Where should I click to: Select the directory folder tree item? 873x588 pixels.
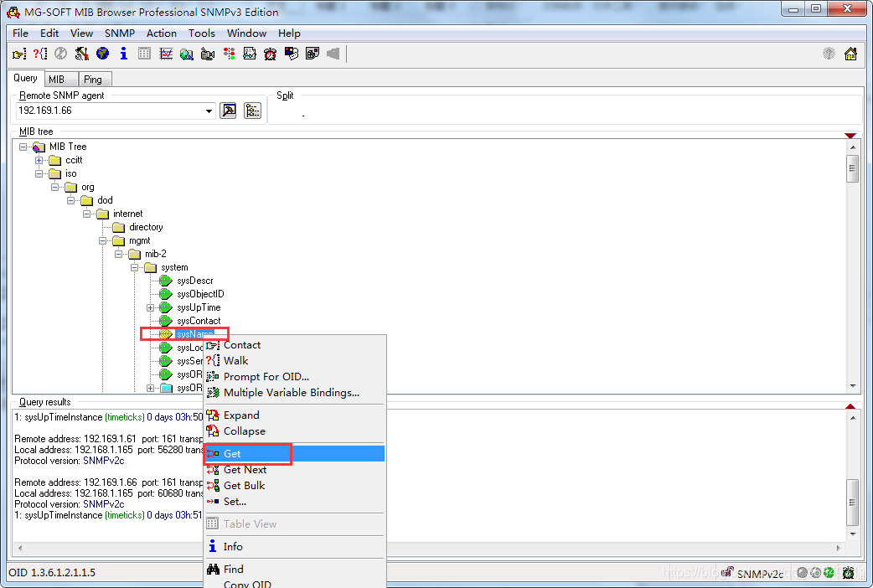tap(146, 227)
